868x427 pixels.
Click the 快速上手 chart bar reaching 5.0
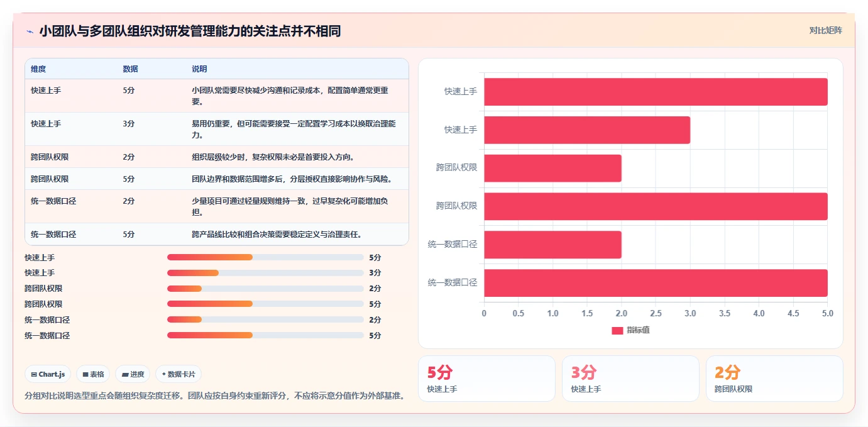point(656,92)
